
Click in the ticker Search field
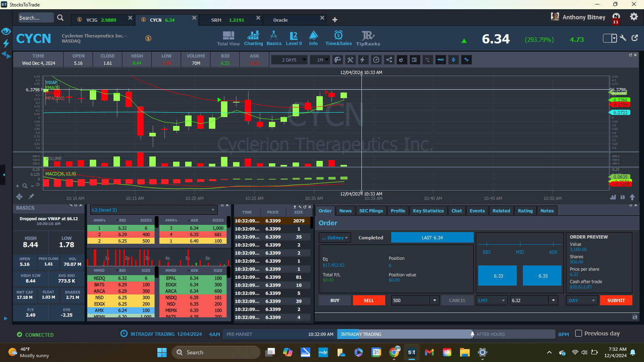pyautogui.click(x=36, y=18)
